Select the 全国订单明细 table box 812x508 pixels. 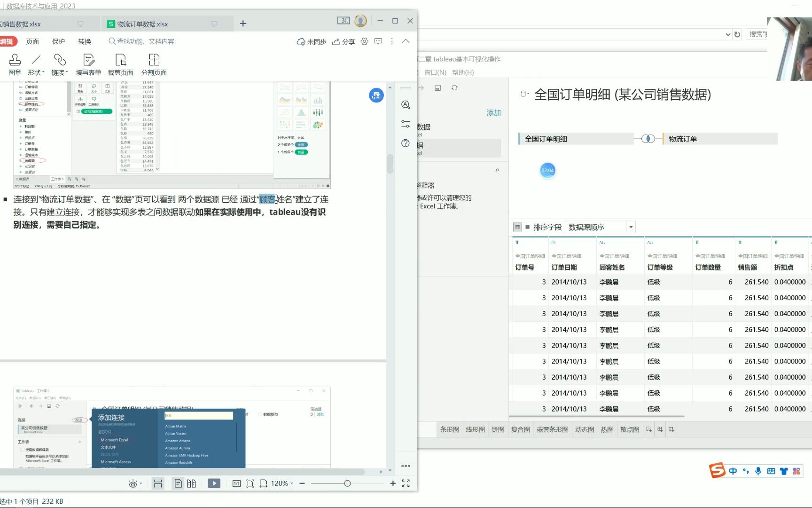576,139
